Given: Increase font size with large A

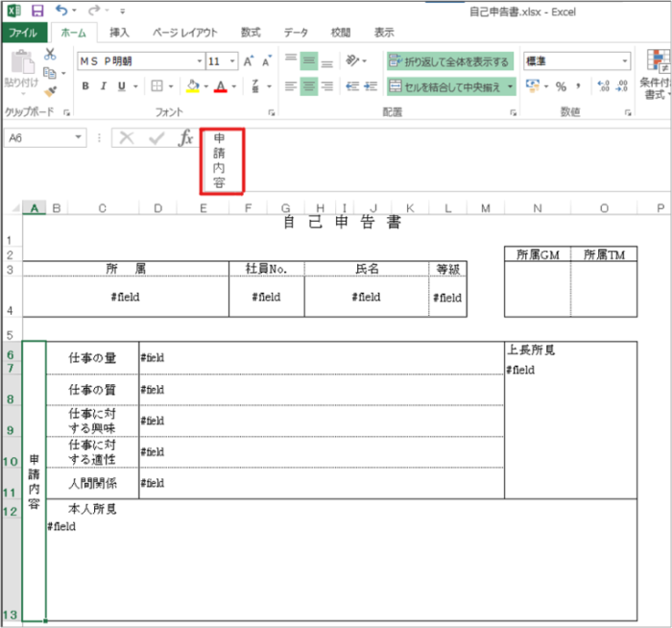Looking at the screenshot, I should pos(249,61).
